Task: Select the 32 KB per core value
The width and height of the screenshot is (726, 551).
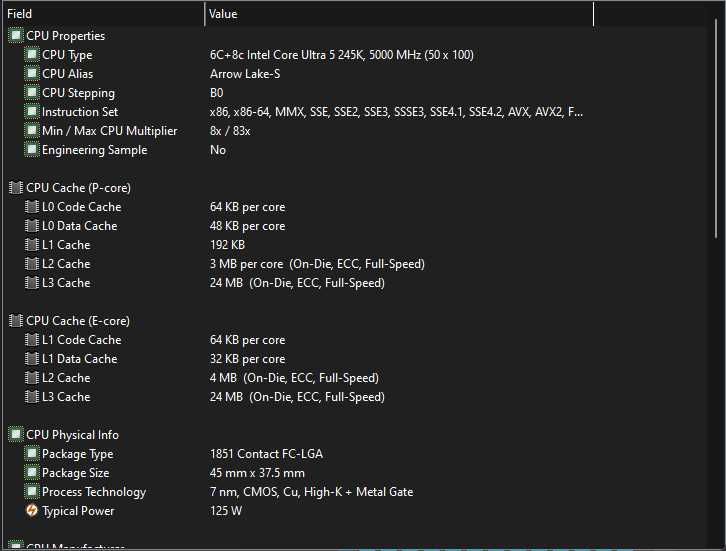Action: coord(248,359)
